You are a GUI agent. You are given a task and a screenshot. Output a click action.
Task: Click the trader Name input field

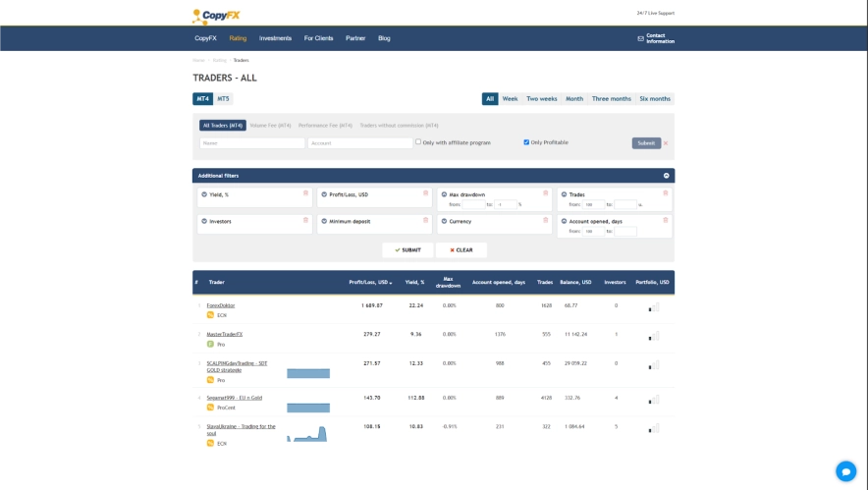(x=252, y=143)
